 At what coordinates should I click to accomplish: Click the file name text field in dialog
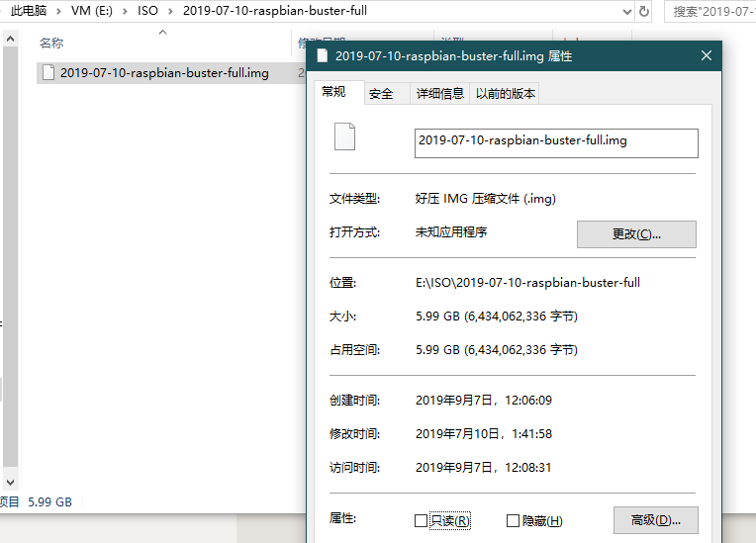[556, 143]
